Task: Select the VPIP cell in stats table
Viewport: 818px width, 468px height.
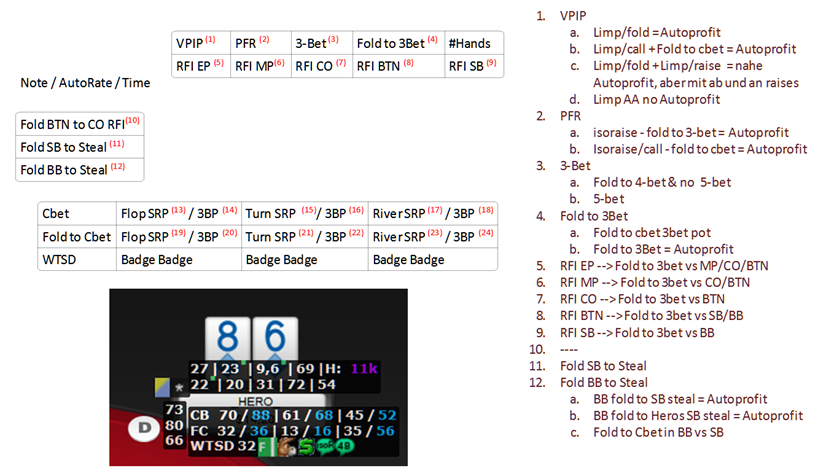Action: (201, 43)
